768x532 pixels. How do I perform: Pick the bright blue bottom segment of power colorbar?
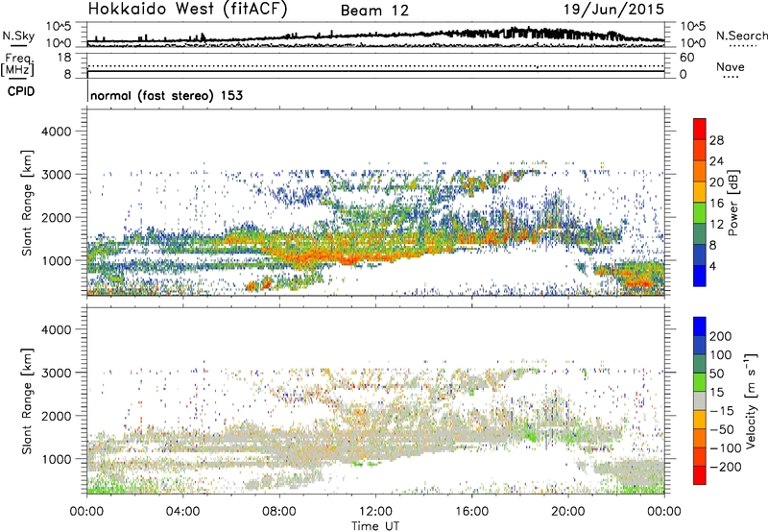coord(700,277)
